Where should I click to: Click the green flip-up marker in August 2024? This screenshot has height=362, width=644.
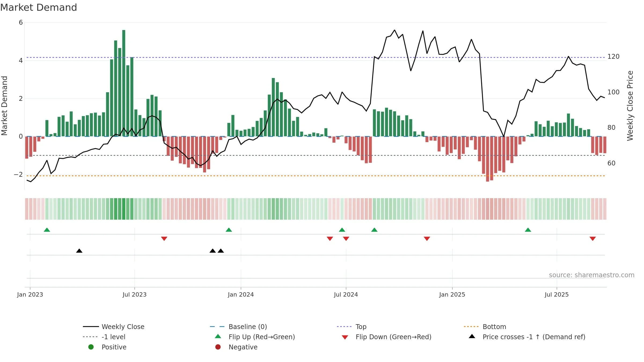pyautogui.click(x=374, y=230)
